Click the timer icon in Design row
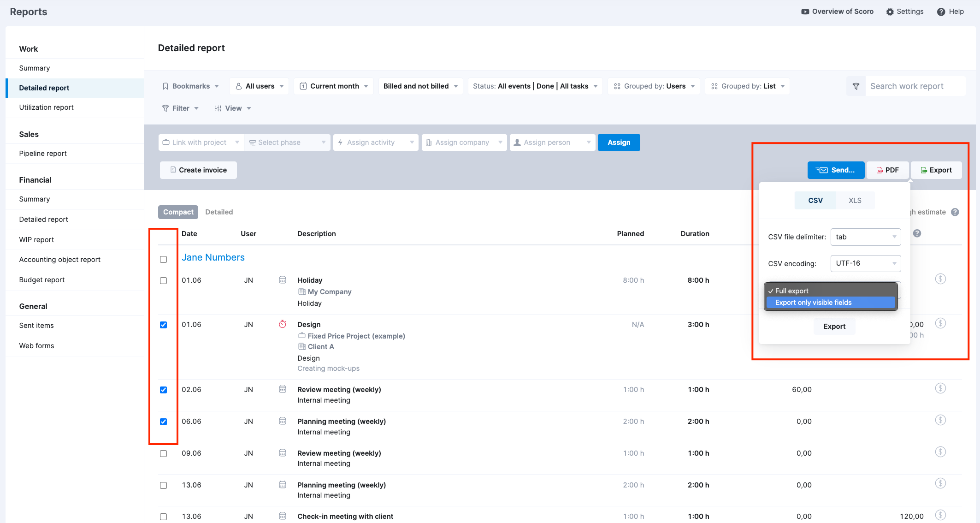The height and width of the screenshot is (523, 980). (x=283, y=324)
